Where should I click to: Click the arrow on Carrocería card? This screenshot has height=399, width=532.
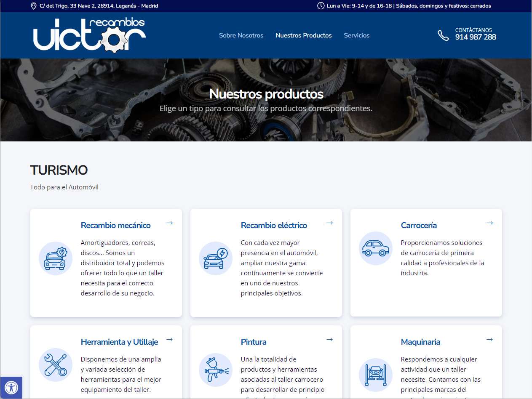tap(489, 223)
